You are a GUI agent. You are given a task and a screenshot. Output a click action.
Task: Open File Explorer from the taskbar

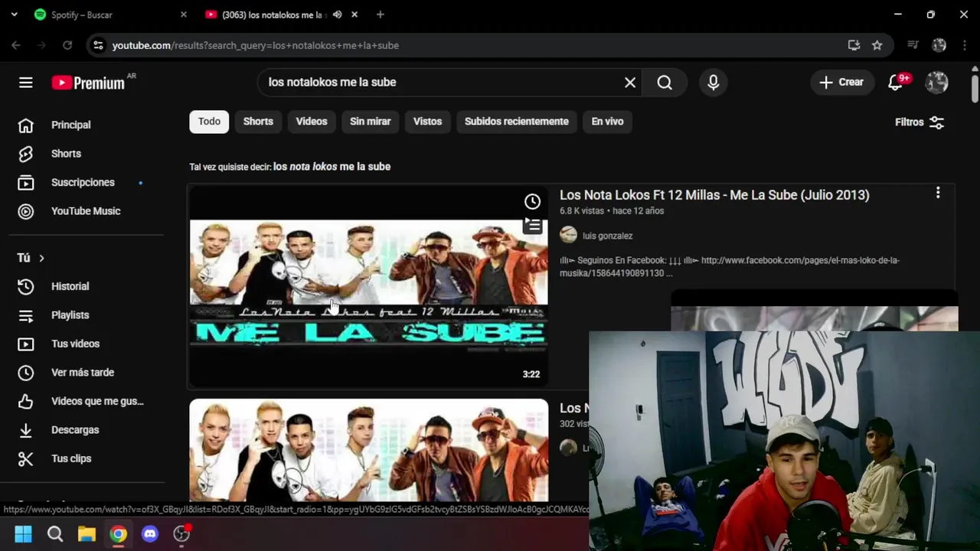(87, 534)
